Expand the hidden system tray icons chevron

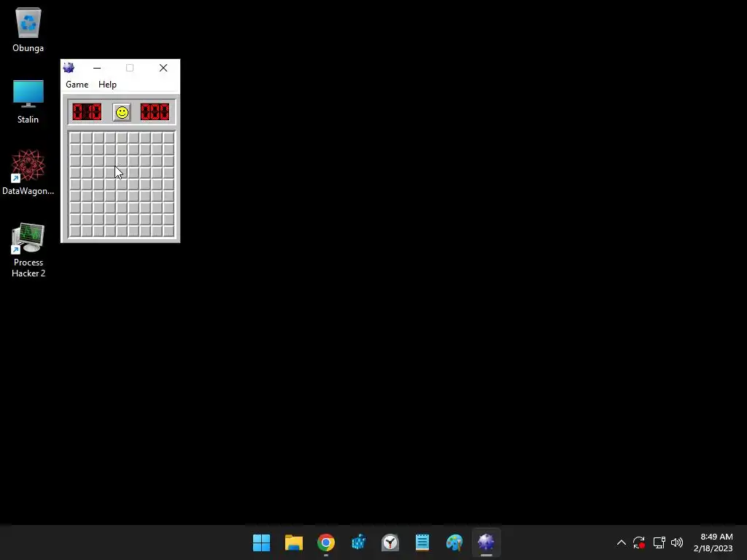tap(622, 542)
